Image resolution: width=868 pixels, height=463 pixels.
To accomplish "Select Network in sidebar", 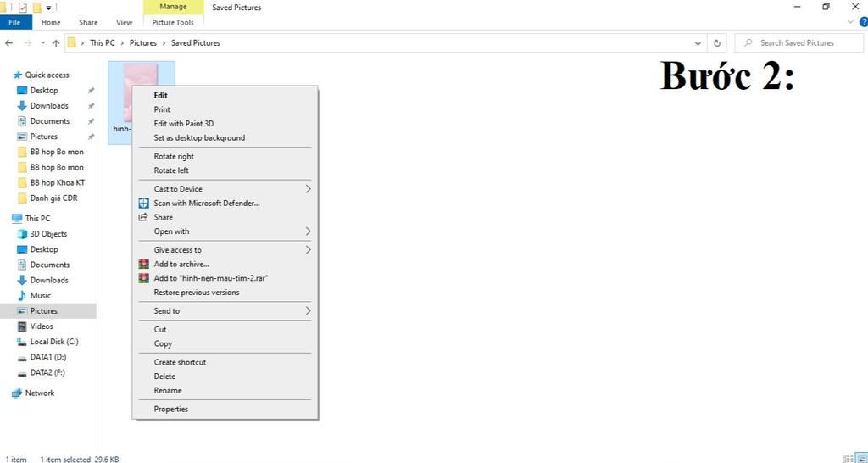I will point(40,393).
